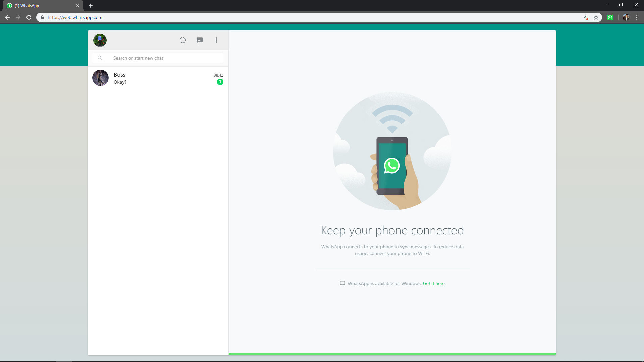This screenshot has width=644, height=362.
Task: Click the New chat icon
Action: (200, 40)
